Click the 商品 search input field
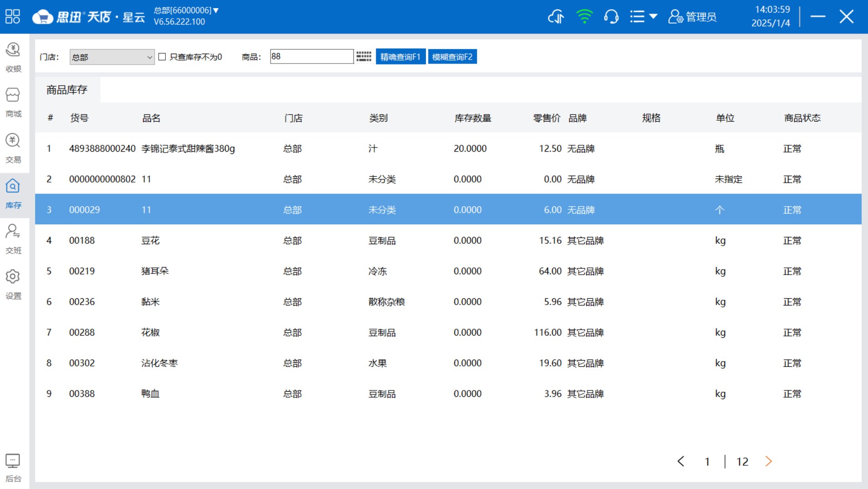868x489 pixels. pyautogui.click(x=311, y=57)
